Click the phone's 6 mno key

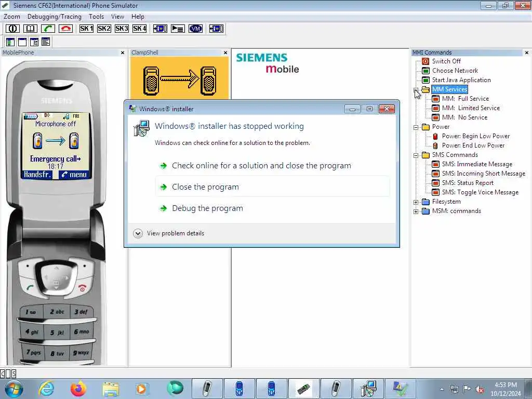pos(82,331)
